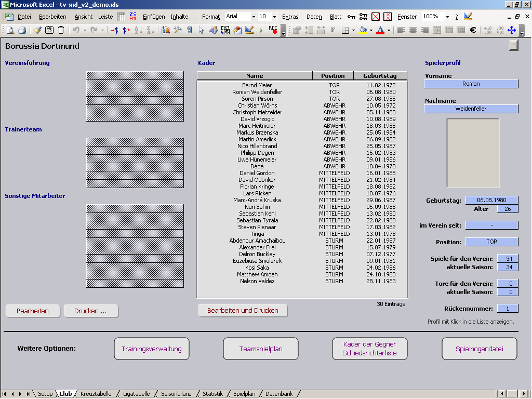Click the trash can delete icon

pos(61,30)
